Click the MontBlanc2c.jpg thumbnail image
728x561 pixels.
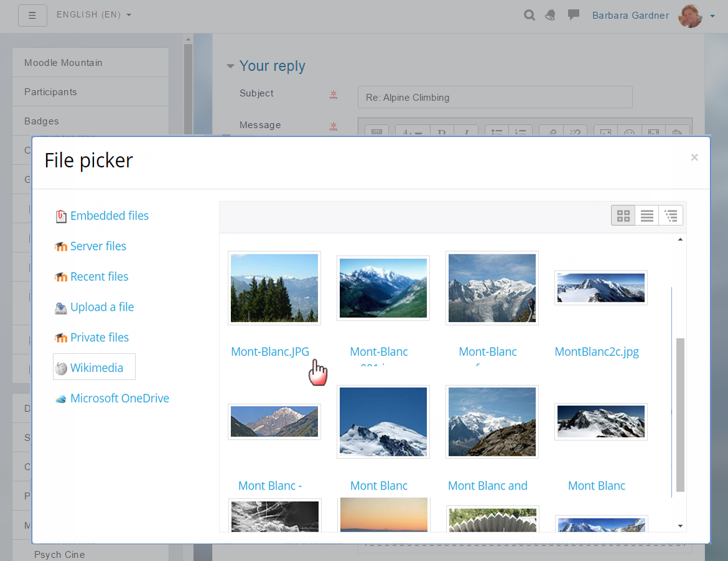click(600, 287)
